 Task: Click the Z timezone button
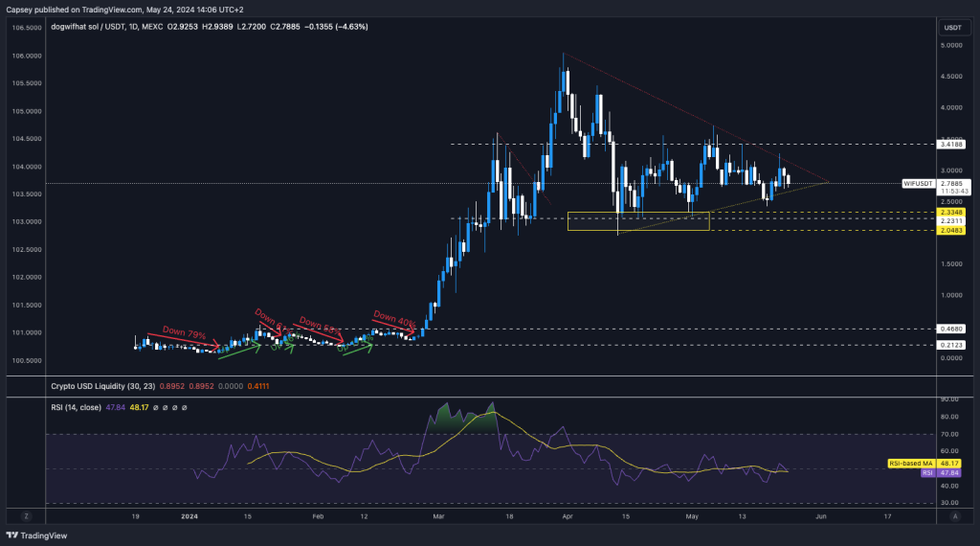(x=26, y=515)
